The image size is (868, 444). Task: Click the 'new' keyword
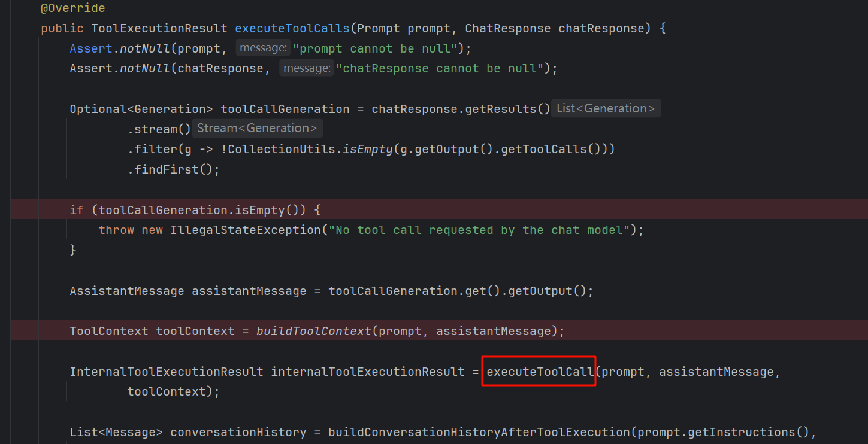(x=152, y=230)
